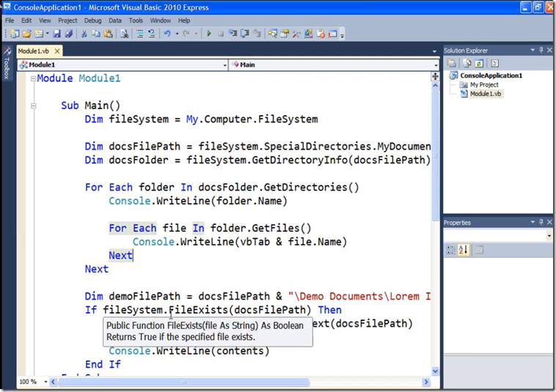This screenshot has height=392, width=556.
Task: Comment out the selected lines icon
Action: tap(139, 34)
